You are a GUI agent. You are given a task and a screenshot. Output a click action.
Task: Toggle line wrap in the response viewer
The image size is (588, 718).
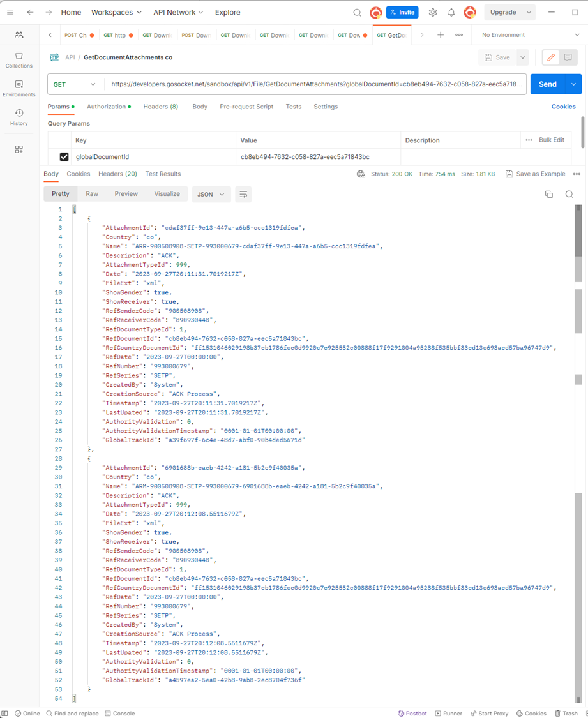[243, 194]
